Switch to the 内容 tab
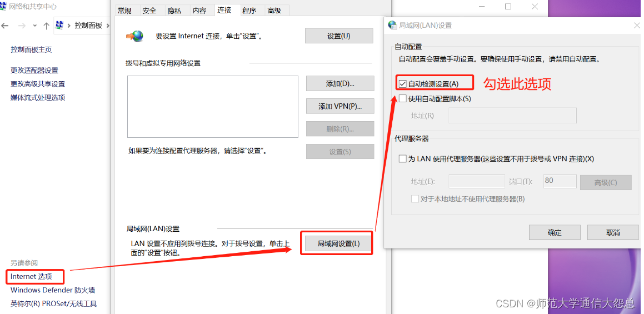This screenshot has height=314, width=644. coord(199,11)
